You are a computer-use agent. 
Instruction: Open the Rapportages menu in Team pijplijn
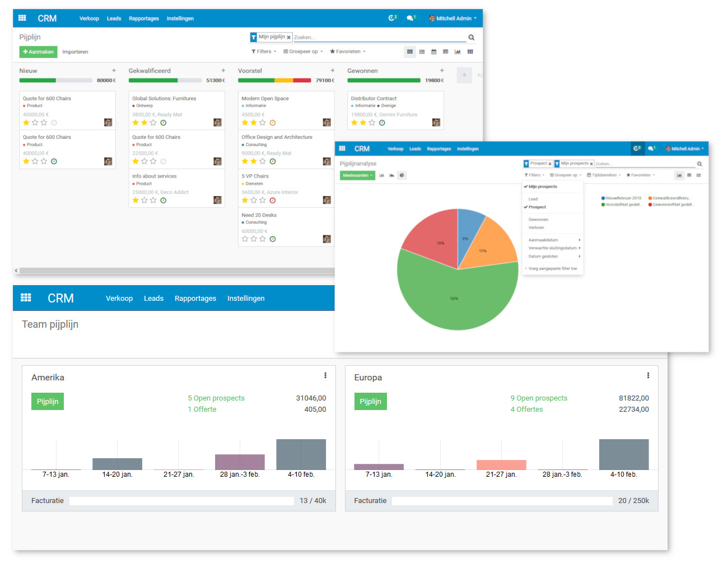click(x=195, y=298)
